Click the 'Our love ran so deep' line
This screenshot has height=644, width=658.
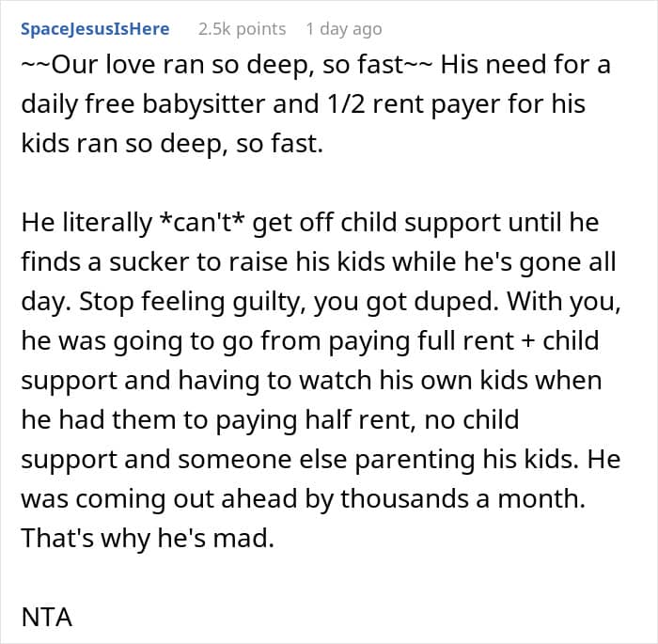[x=316, y=65]
